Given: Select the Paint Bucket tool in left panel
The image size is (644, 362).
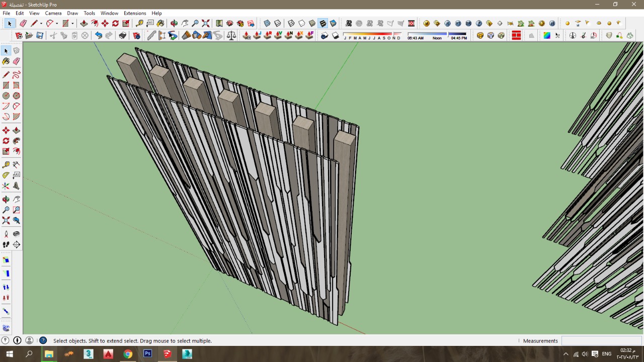Looking at the screenshot, I should click(6, 61).
